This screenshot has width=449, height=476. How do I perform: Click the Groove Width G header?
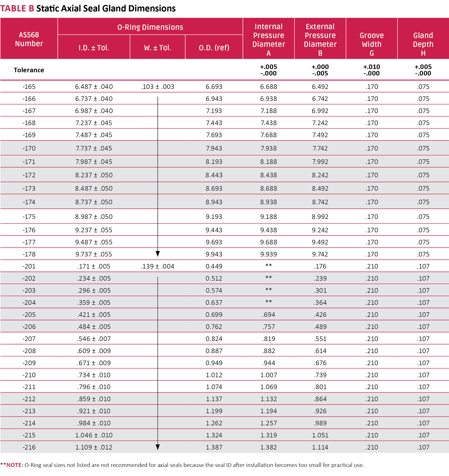(371, 44)
